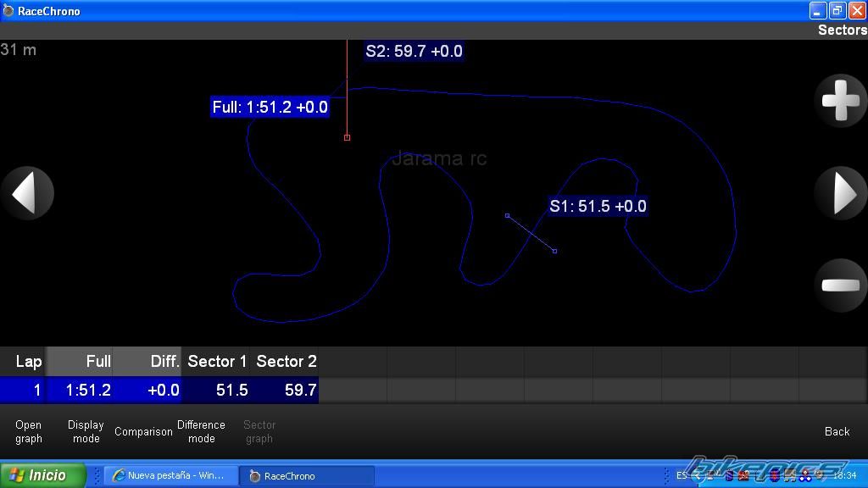The height and width of the screenshot is (488, 868).
Task: Restore down the RaceChrono window
Action: (837, 10)
